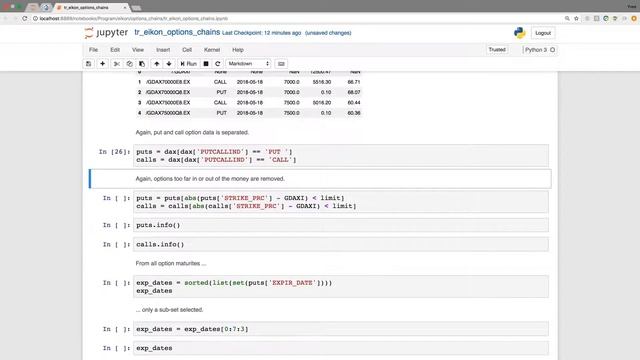640x360 pixels.
Task: Click /GDAX70000E8.EX table cell
Action: click(168, 82)
